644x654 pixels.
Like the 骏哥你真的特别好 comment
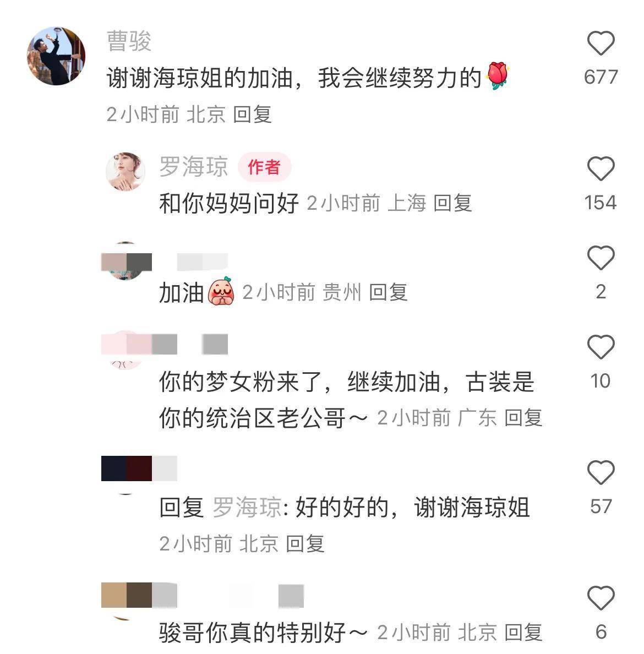pos(601,598)
